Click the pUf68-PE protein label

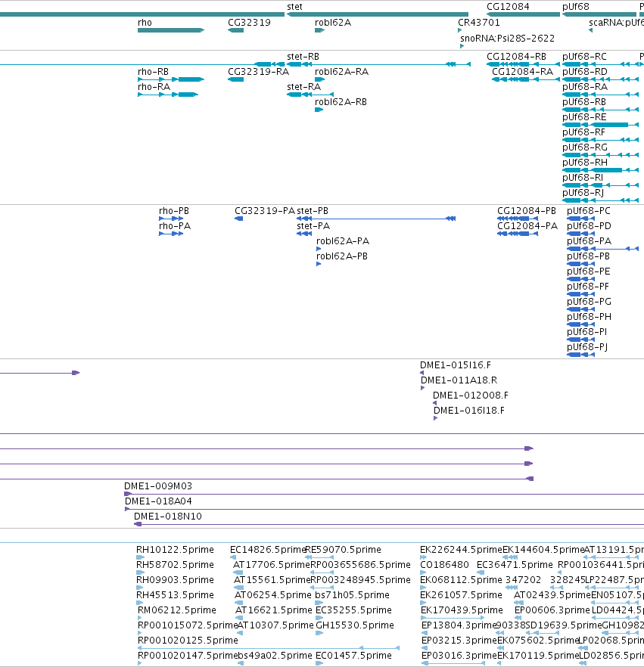(x=589, y=271)
